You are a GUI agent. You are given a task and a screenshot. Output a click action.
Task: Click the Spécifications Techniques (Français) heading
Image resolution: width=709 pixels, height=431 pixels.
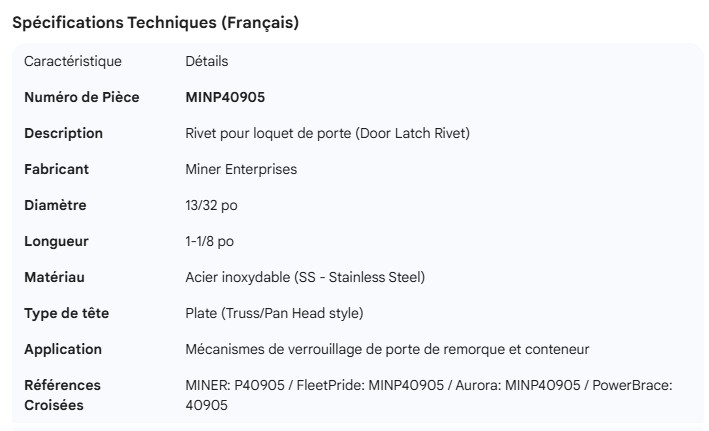(x=155, y=22)
